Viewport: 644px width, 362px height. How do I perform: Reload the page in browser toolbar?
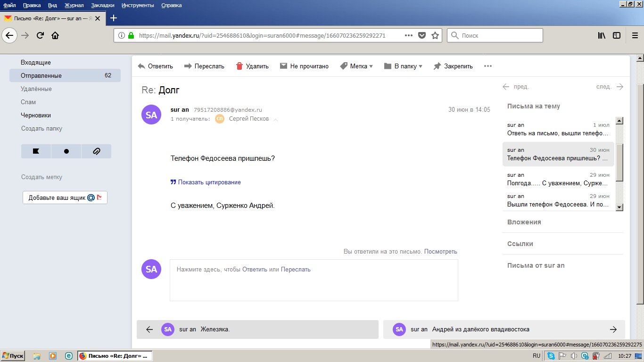40,35
